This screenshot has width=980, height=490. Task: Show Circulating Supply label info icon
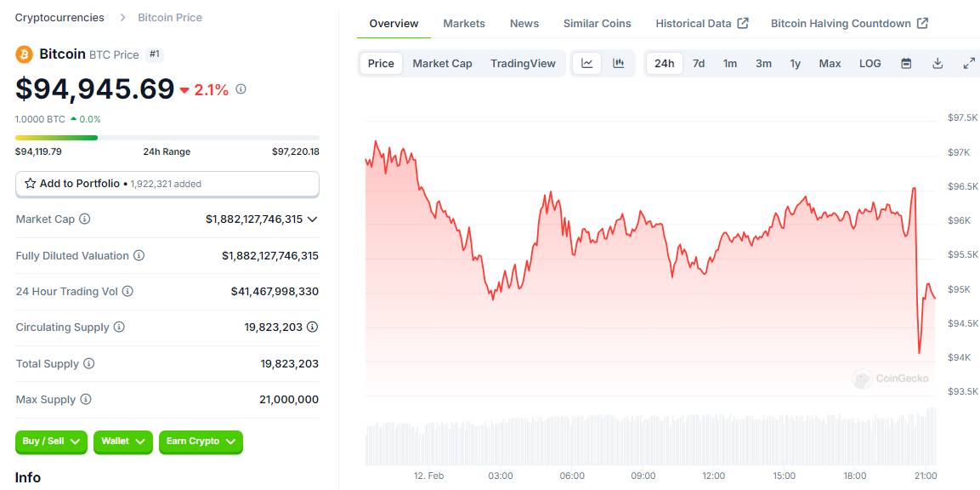[119, 327]
